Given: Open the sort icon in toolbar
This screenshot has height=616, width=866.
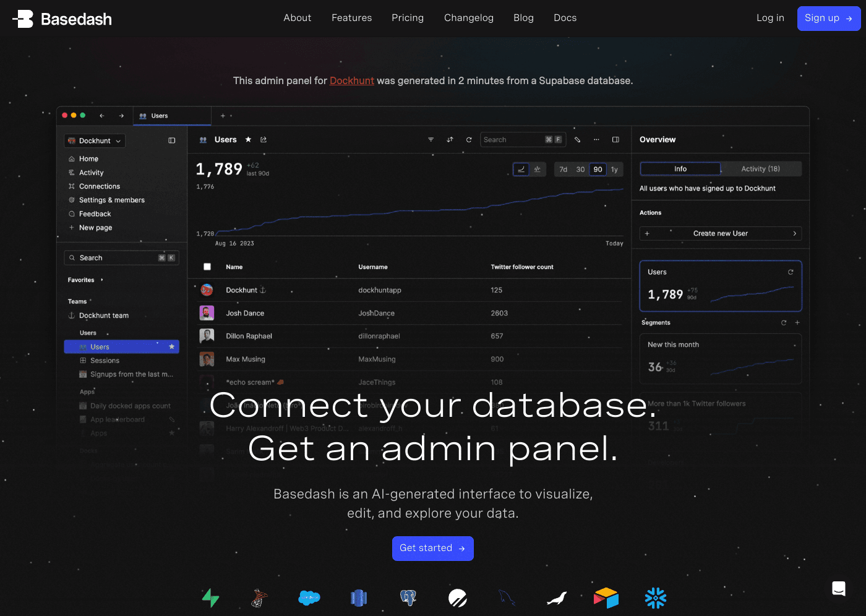Looking at the screenshot, I should [450, 140].
